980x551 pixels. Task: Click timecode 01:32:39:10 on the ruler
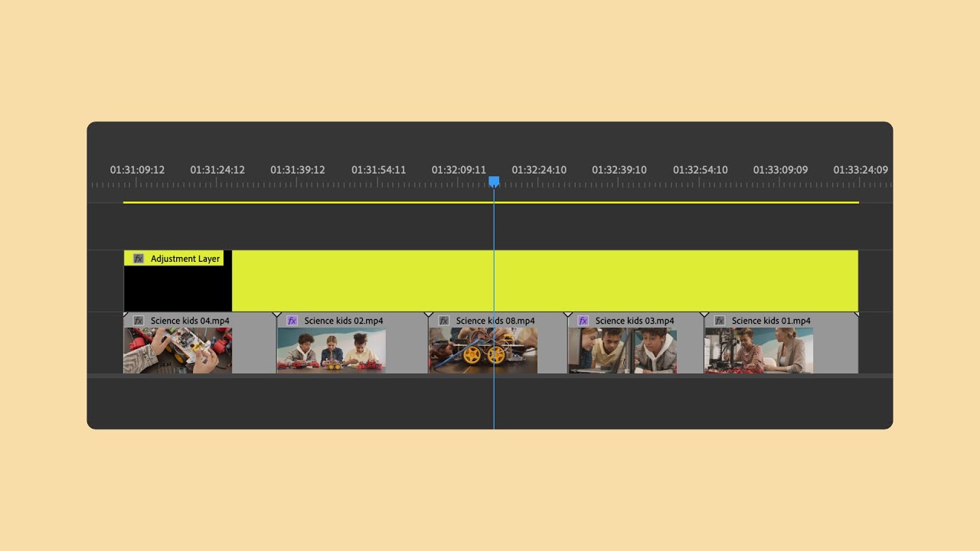tap(619, 170)
